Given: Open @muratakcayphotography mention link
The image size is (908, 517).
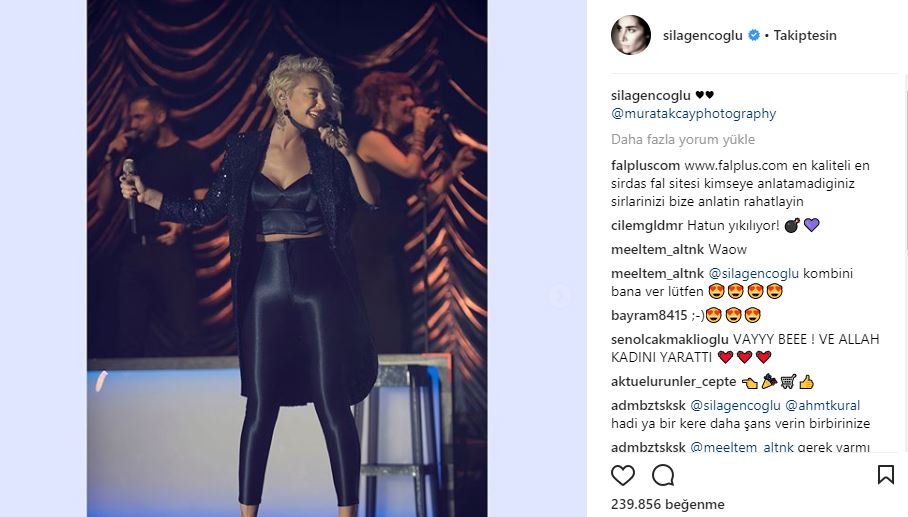Looking at the screenshot, I should point(693,113).
